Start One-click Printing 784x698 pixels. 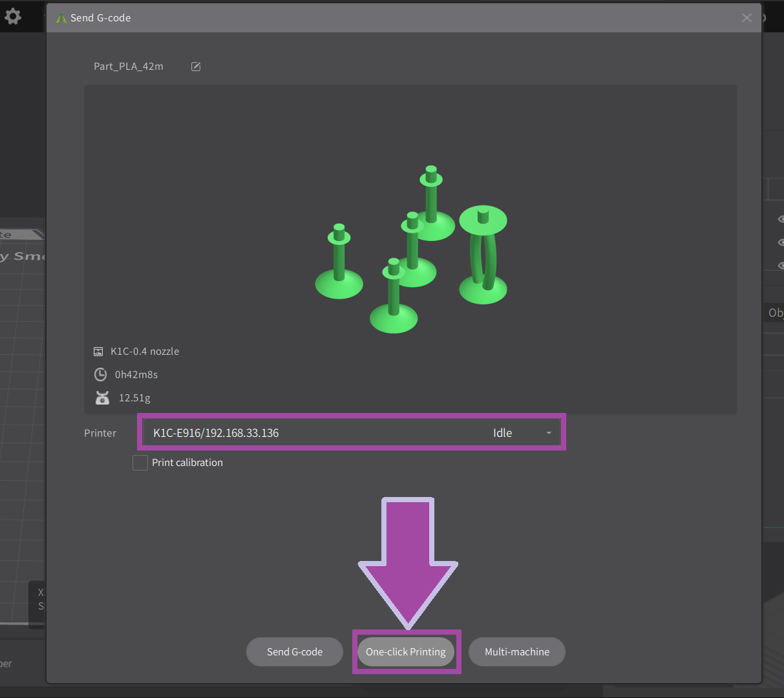[406, 652]
